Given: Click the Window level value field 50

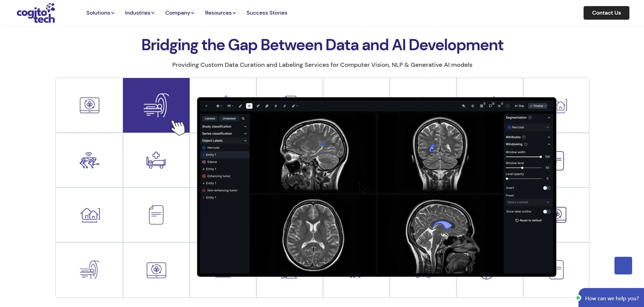Looking at the screenshot, I should (x=547, y=168).
